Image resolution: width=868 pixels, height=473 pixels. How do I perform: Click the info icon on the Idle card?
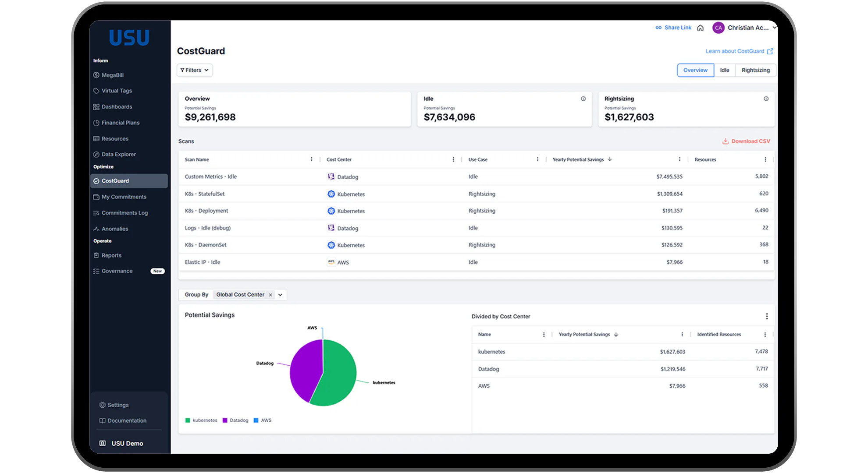point(583,99)
